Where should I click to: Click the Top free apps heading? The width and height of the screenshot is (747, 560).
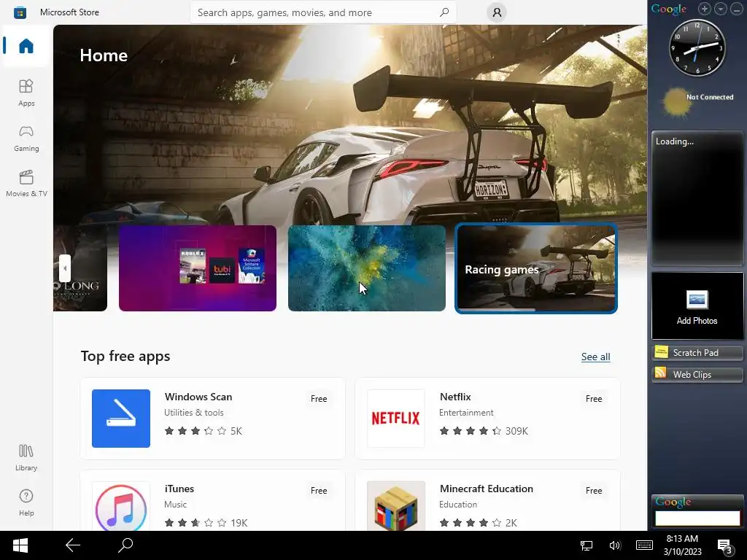(x=125, y=356)
